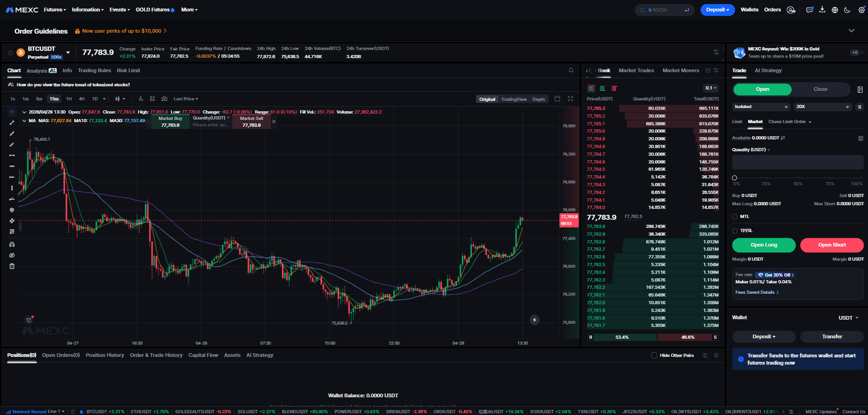Enable the MTL checkbox
Screen dimensions: 868x415
point(735,217)
